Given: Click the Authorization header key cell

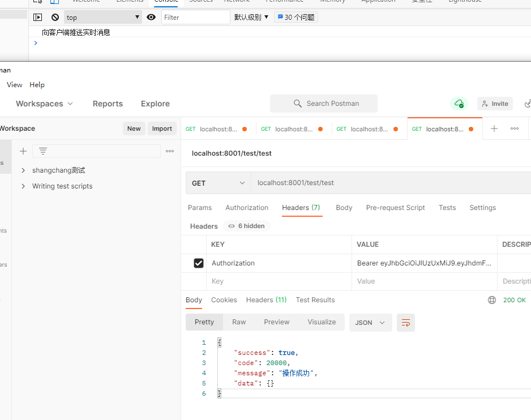Looking at the screenshot, I should pyautogui.click(x=279, y=263).
